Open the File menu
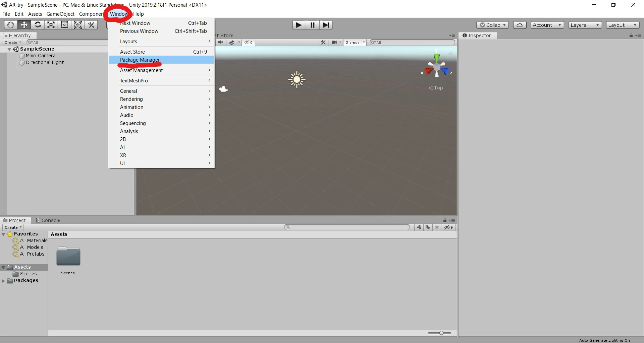This screenshot has width=644, height=343. point(6,14)
